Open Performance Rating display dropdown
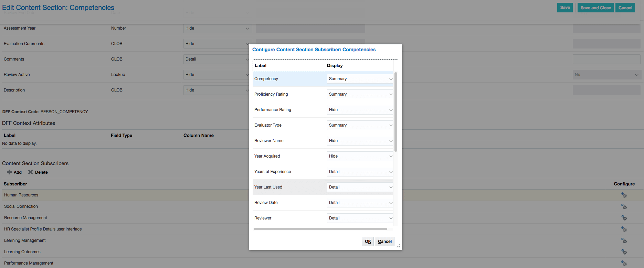The width and height of the screenshot is (644, 268). (360, 110)
